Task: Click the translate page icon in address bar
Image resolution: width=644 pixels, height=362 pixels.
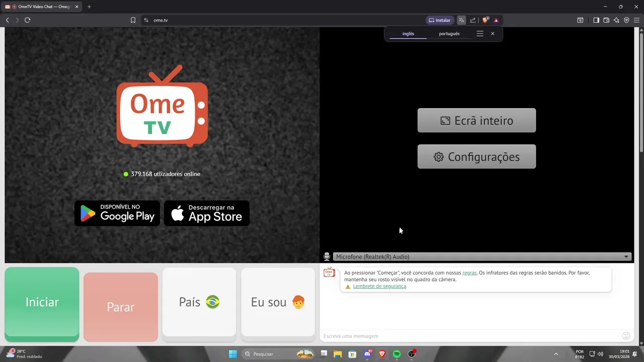Action: click(x=461, y=20)
